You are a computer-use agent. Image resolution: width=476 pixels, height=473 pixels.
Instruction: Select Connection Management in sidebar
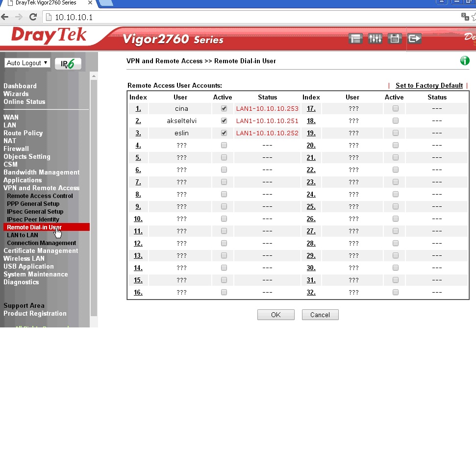[42, 243]
